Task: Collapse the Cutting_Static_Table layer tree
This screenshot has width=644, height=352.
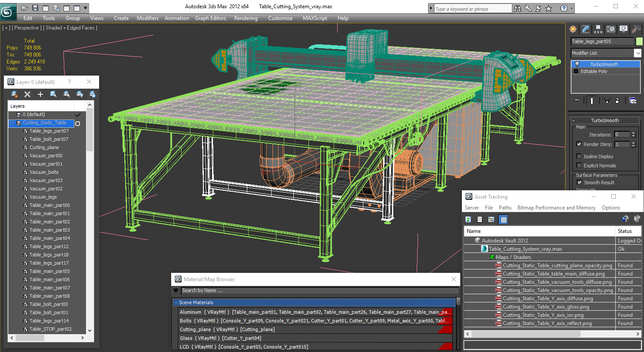Action: [x=11, y=123]
